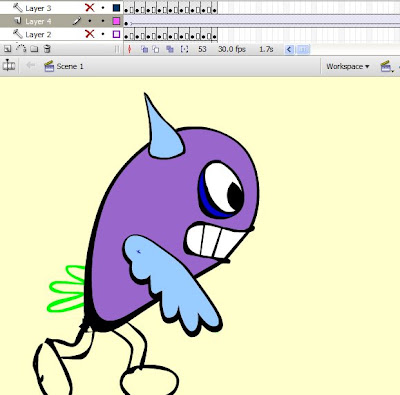The width and height of the screenshot is (400, 395).
Task: Click the back arrow next to Scene 1
Action: coord(30,66)
